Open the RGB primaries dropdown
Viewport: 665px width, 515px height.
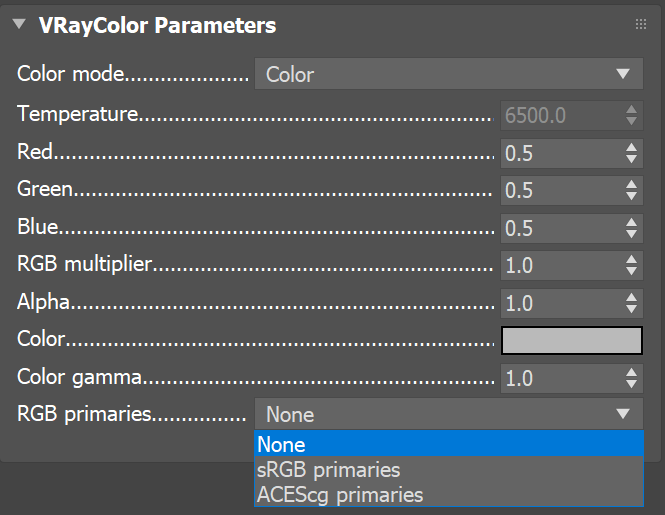449,414
